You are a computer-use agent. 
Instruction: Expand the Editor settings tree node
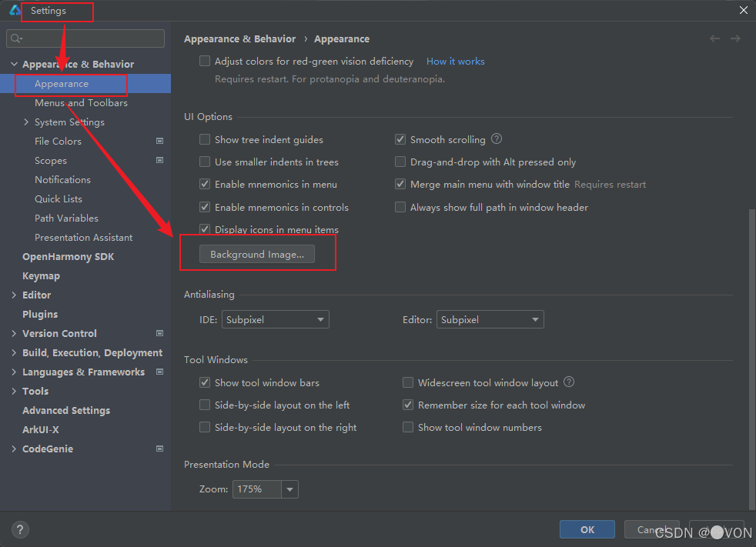[14, 295]
